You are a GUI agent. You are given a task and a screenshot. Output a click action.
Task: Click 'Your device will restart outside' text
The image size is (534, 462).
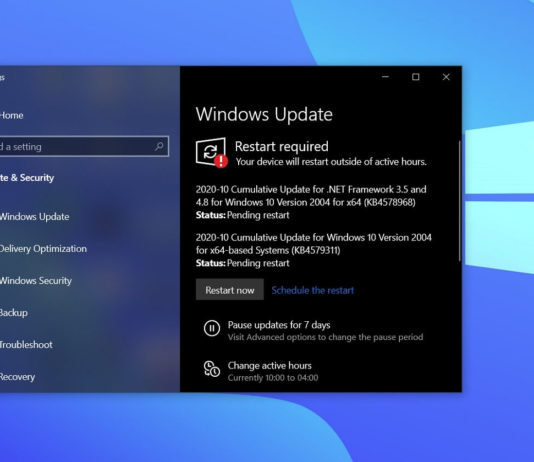point(331,161)
